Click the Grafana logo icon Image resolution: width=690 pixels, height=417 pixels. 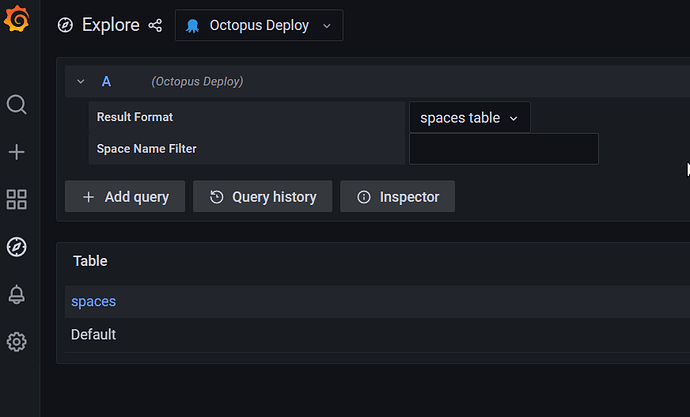click(x=16, y=18)
